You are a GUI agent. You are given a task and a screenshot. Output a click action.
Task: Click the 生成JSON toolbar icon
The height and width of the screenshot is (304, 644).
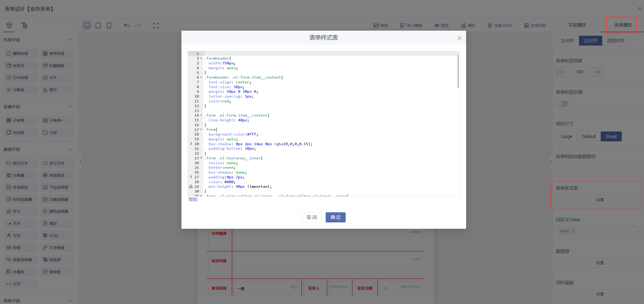point(490,25)
